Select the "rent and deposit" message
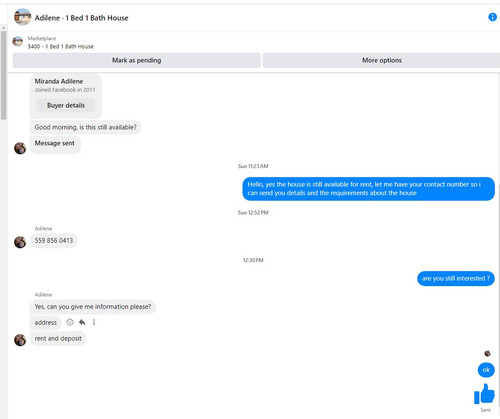Image resolution: width=500 pixels, height=419 pixels. point(58,339)
